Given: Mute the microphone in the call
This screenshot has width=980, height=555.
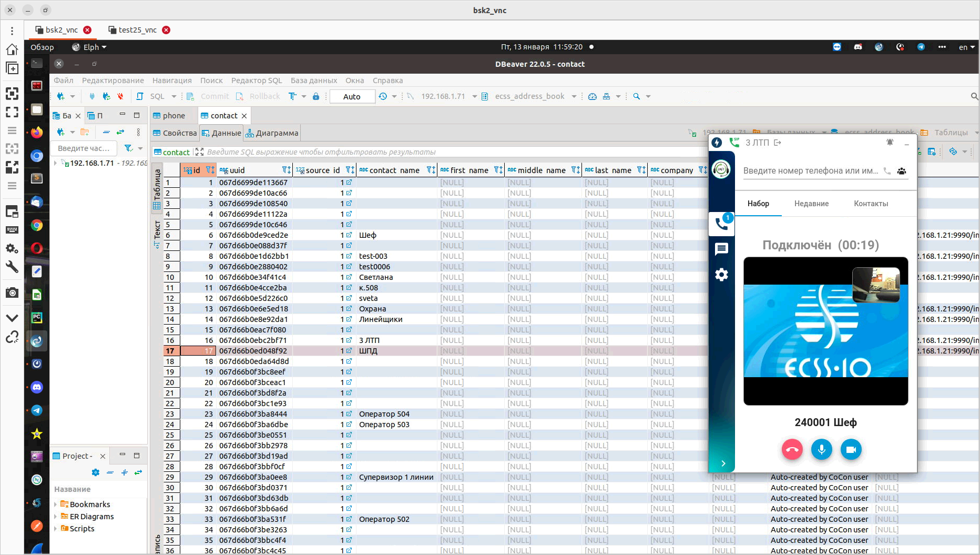Looking at the screenshot, I should click(821, 450).
